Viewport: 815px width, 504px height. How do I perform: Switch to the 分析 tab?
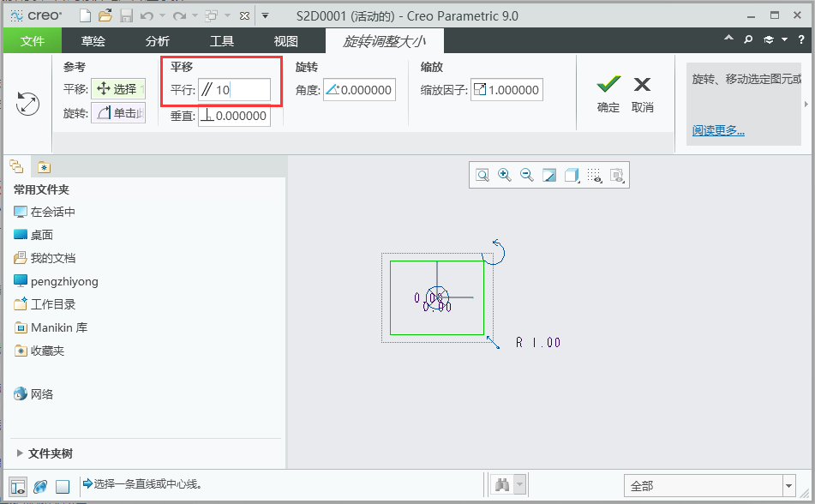(158, 40)
